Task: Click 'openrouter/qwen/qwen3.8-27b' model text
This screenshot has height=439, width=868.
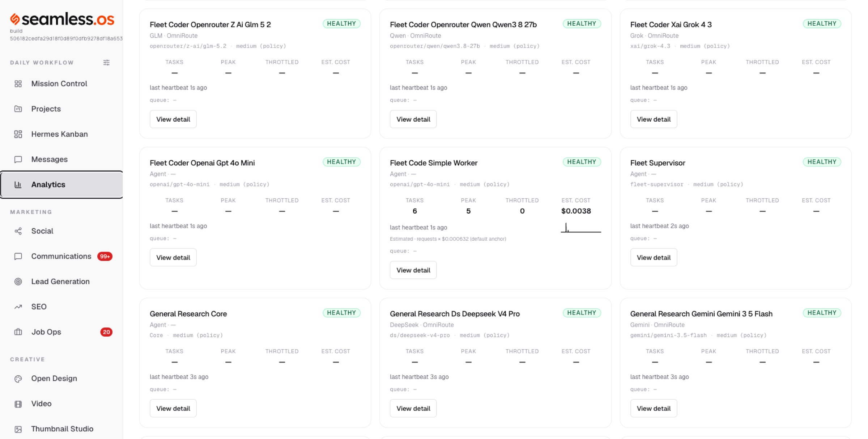Action: (435, 46)
